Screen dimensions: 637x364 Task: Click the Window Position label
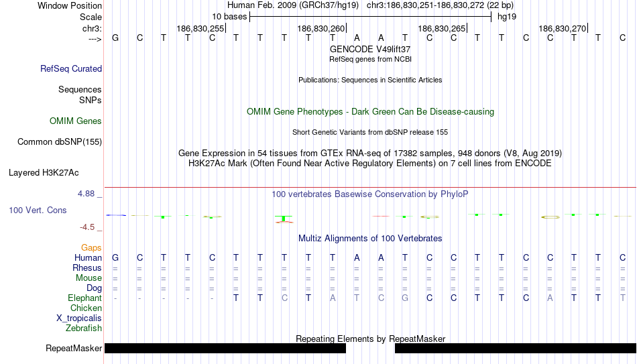click(x=70, y=5)
